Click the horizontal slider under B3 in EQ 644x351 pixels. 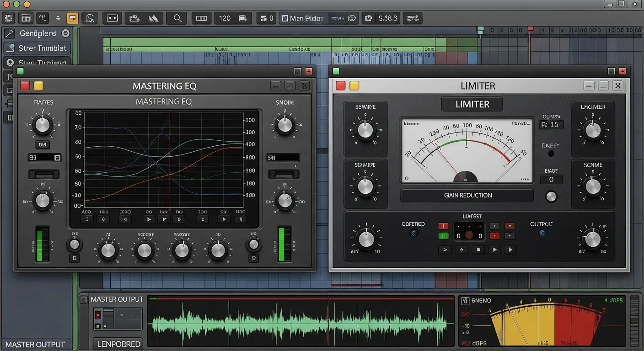pyautogui.click(x=44, y=174)
